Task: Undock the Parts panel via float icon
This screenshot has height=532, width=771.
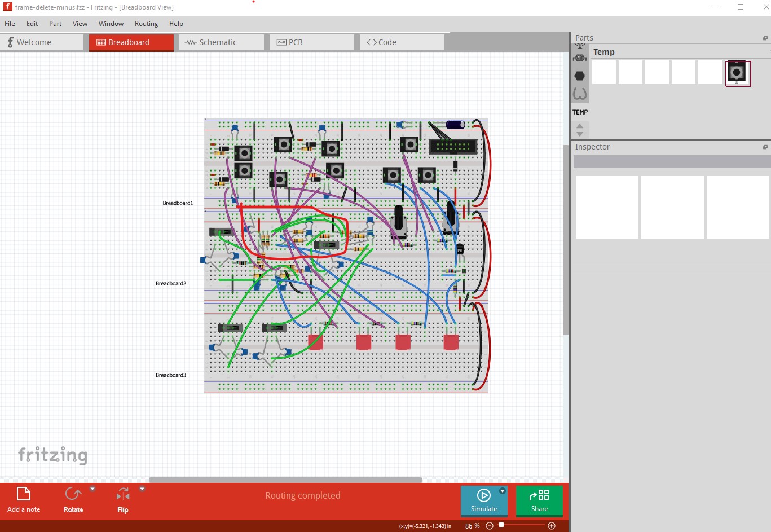Action: tap(765, 38)
